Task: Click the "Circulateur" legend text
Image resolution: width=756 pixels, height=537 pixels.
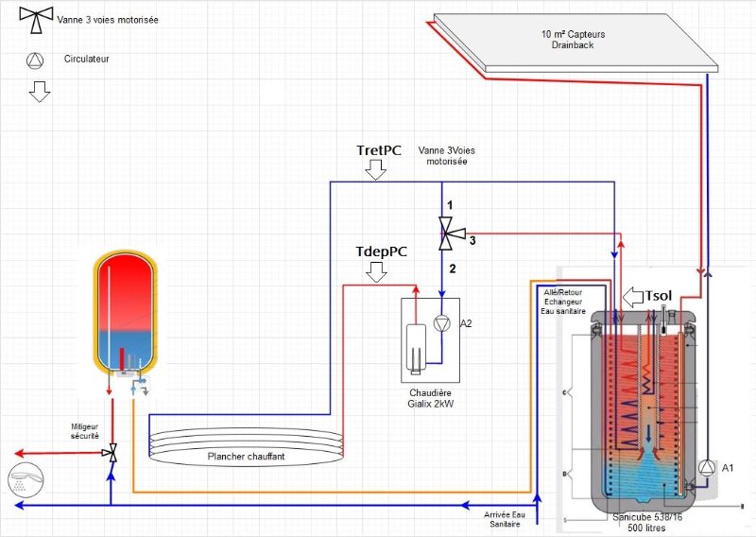Action: pyautogui.click(x=87, y=59)
